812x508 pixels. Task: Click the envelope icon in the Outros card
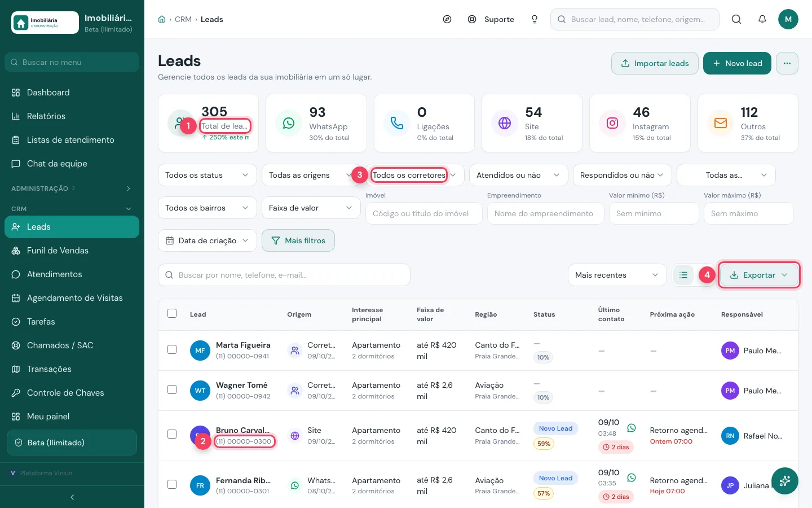point(721,123)
